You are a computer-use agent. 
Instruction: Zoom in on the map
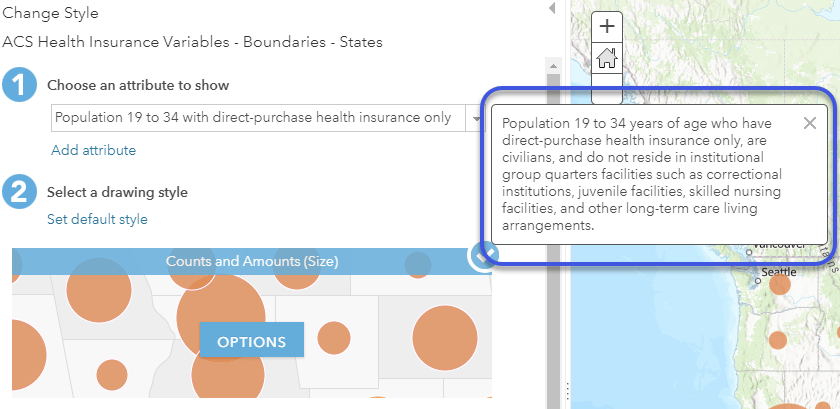tap(606, 27)
